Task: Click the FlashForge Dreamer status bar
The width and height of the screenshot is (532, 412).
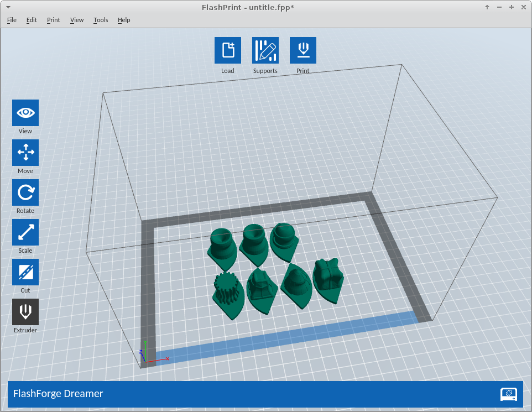Action: click(x=221, y=394)
